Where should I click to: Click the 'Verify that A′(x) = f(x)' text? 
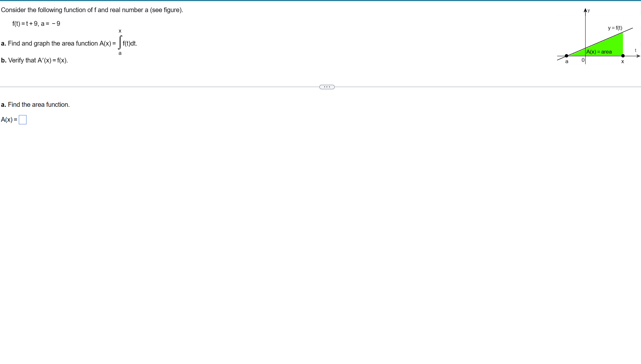38,60
